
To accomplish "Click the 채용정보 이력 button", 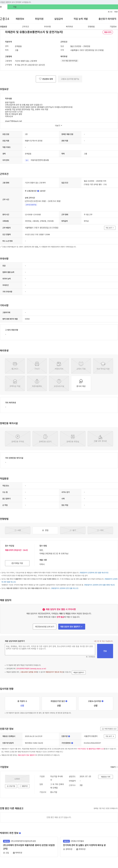I will click(105, 777).
